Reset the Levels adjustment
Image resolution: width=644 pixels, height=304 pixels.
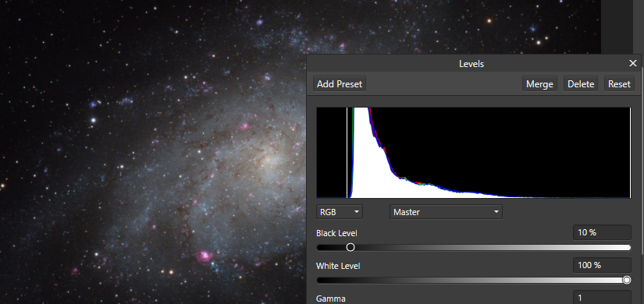pyautogui.click(x=619, y=83)
